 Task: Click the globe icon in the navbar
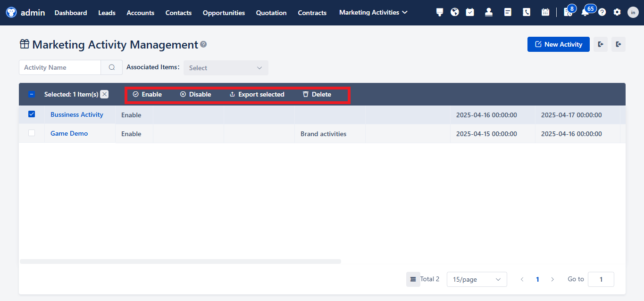[x=454, y=12]
